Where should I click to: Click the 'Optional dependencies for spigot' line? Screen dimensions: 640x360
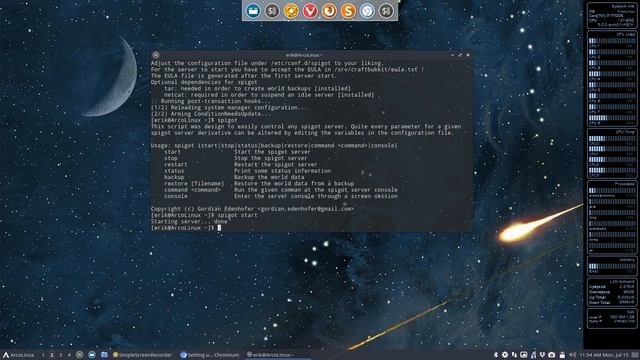click(204, 82)
